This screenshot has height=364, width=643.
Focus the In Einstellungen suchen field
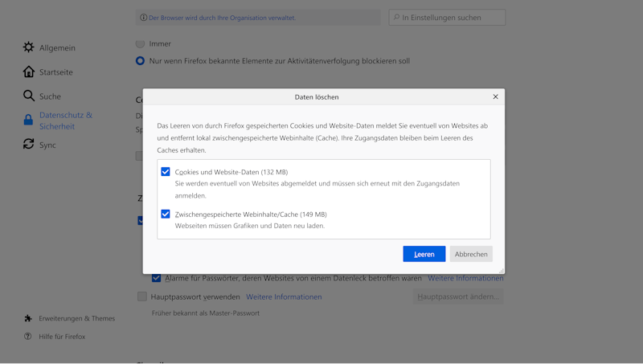447,17
